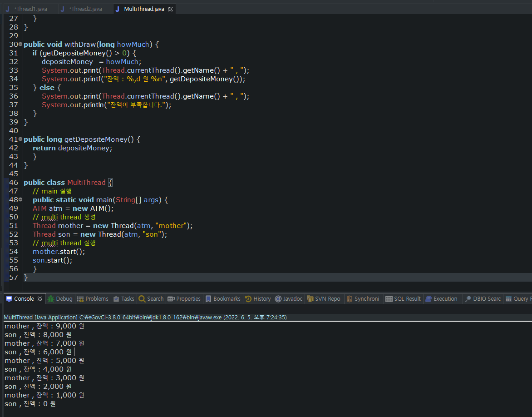Open the Javadoc view tab
This screenshot has height=417, width=532.
pyautogui.click(x=289, y=299)
